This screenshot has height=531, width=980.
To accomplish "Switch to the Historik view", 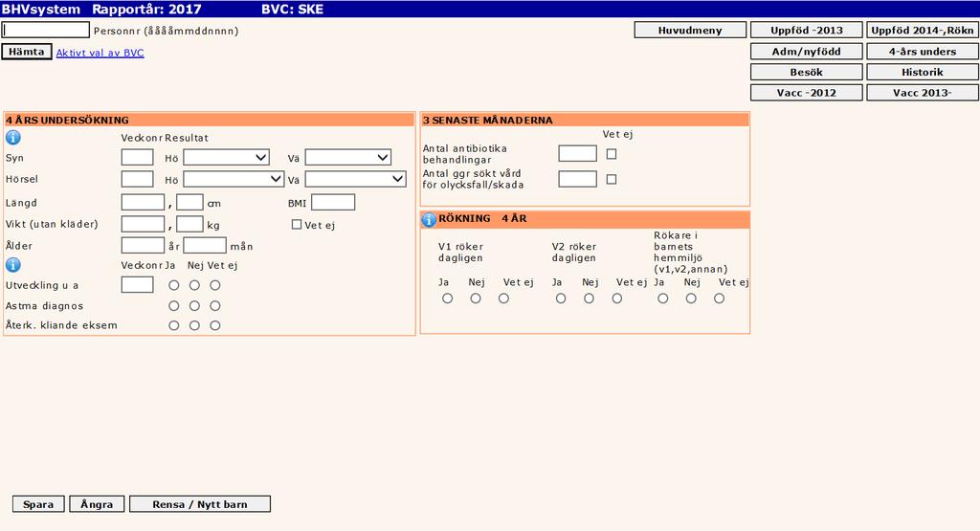I will (923, 72).
